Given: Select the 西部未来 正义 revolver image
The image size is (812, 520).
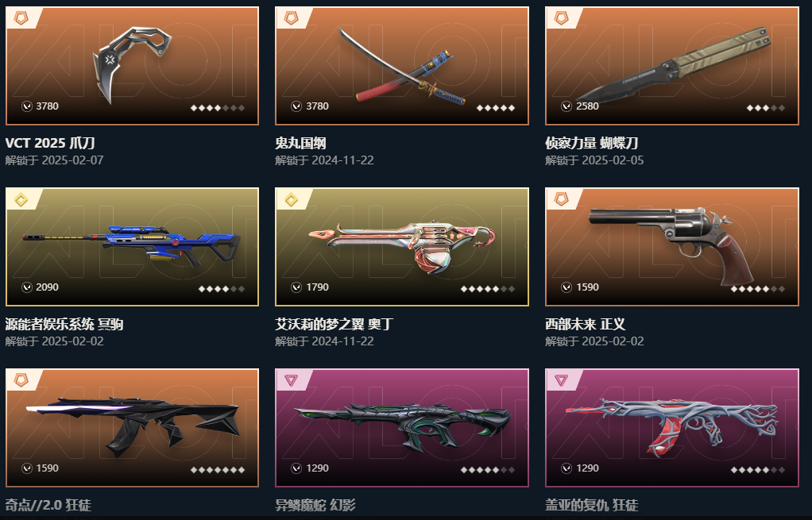Looking at the screenshot, I should (x=672, y=246).
